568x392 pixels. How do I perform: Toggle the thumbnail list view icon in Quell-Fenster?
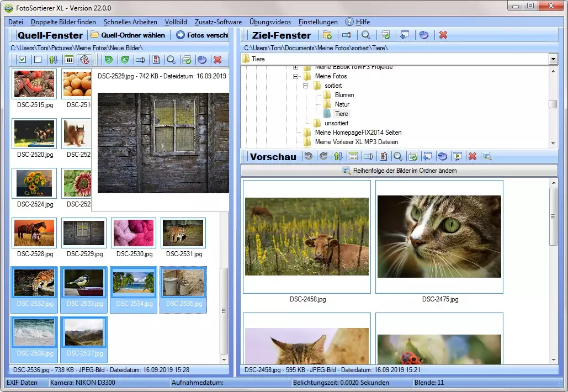[68, 60]
